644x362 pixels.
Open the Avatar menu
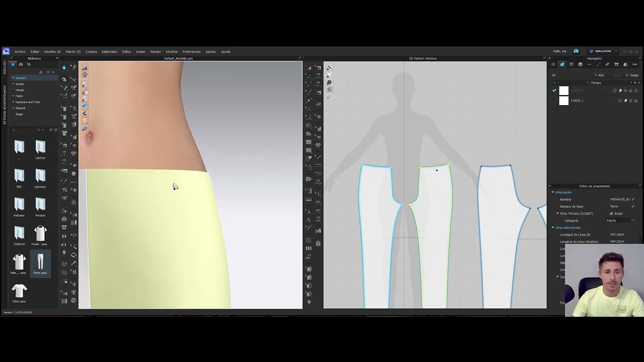coord(140,51)
